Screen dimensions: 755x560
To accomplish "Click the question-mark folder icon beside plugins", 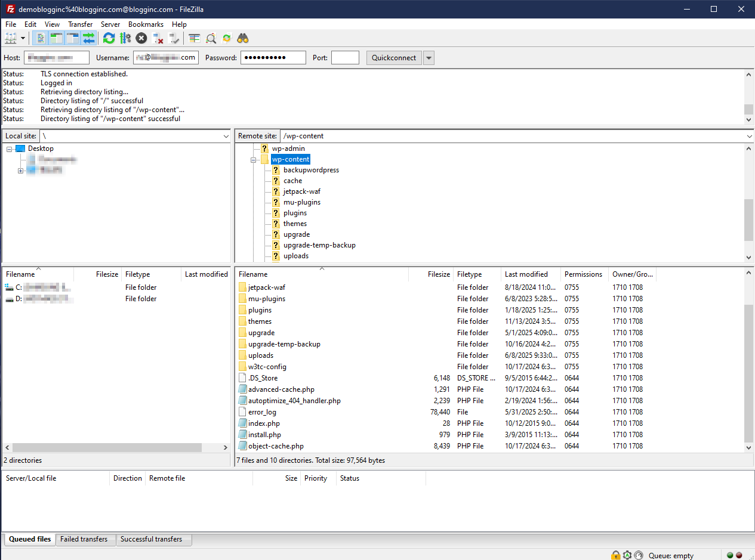I will click(x=276, y=213).
